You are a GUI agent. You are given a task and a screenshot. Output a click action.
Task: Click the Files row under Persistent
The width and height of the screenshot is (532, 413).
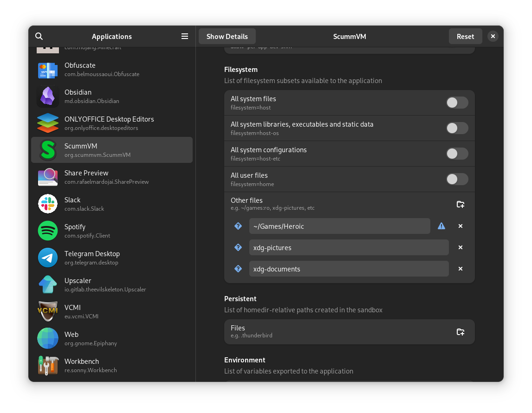(x=350, y=332)
